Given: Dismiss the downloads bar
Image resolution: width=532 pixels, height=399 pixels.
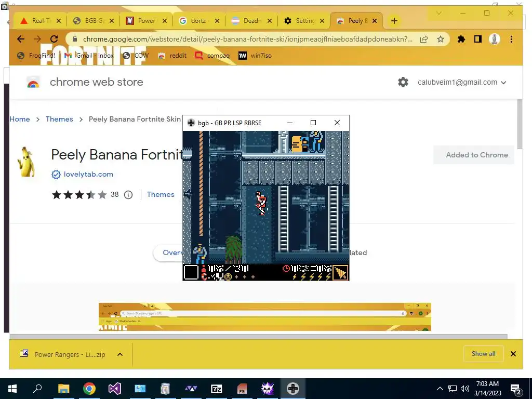Looking at the screenshot, I should click(513, 354).
